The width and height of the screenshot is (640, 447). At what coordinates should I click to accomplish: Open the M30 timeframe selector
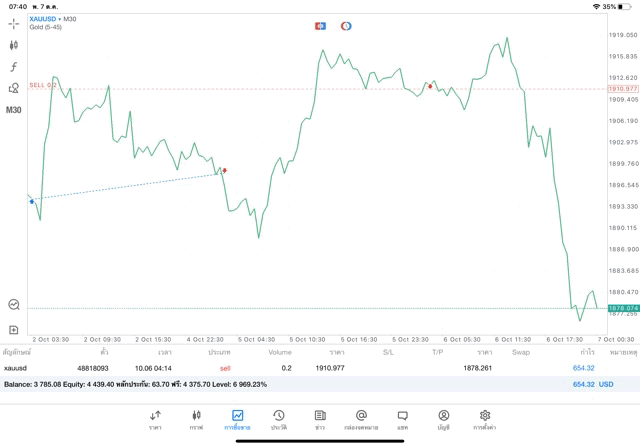(x=14, y=110)
